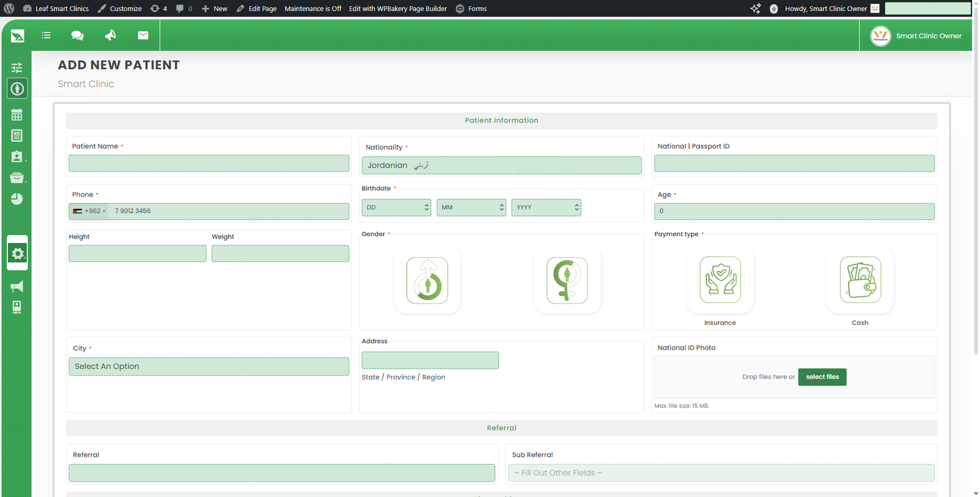Open the City Select An Option dropdown

tap(209, 367)
